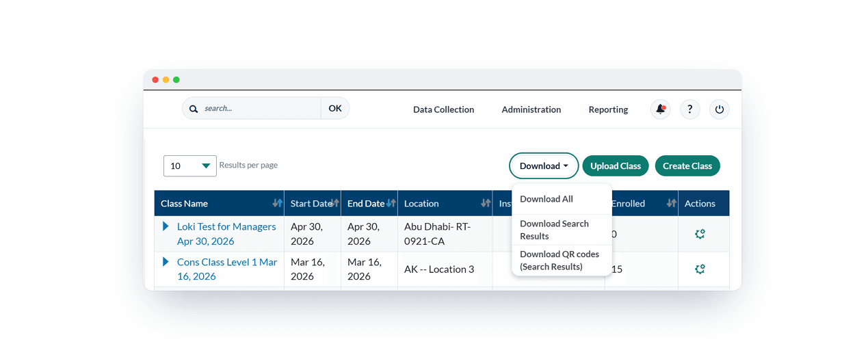The height and width of the screenshot is (359, 868).
Task: Choose Download Search Results option
Action: [x=561, y=230]
